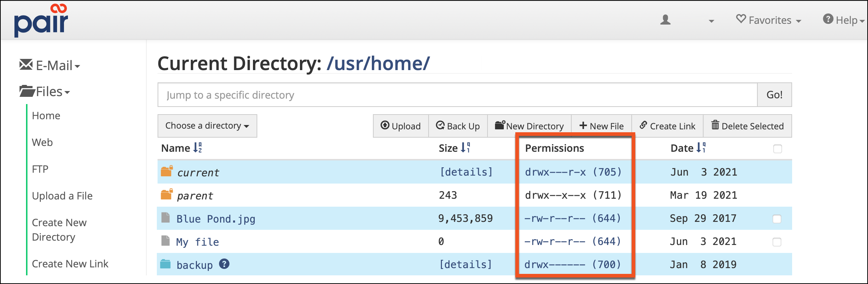
Task: Open the Choose a directory dropdown
Action: pyautogui.click(x=207, y=126)
